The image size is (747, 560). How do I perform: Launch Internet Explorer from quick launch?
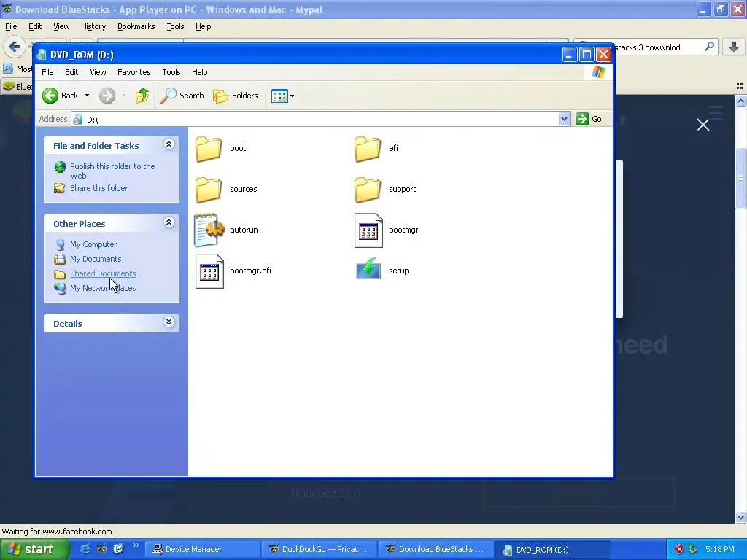coord(85,549)
